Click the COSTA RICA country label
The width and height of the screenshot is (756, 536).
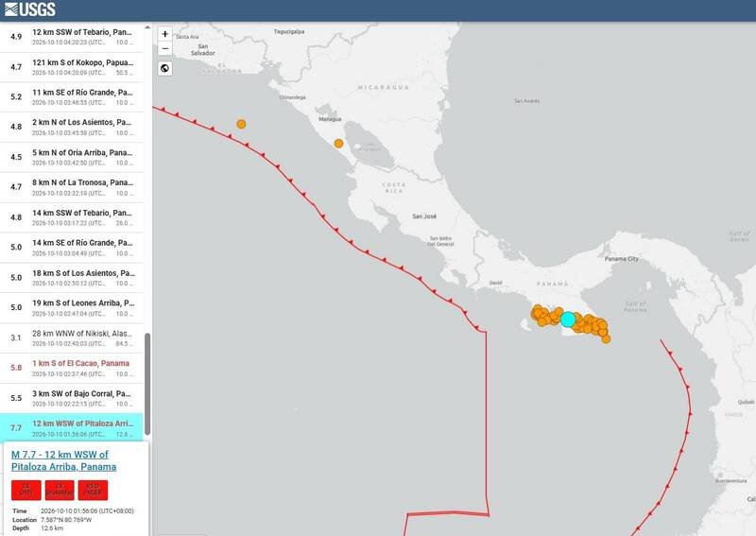[394, 188]
